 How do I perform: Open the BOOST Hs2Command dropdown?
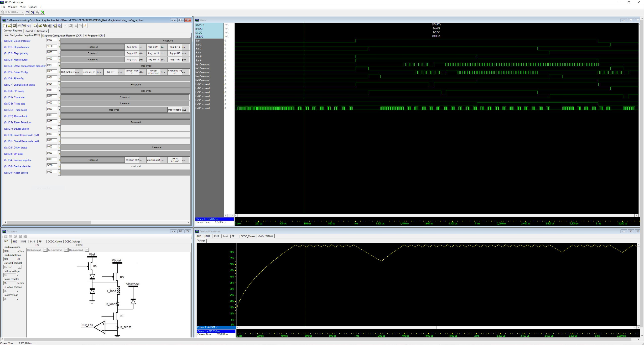click(87, 250)
